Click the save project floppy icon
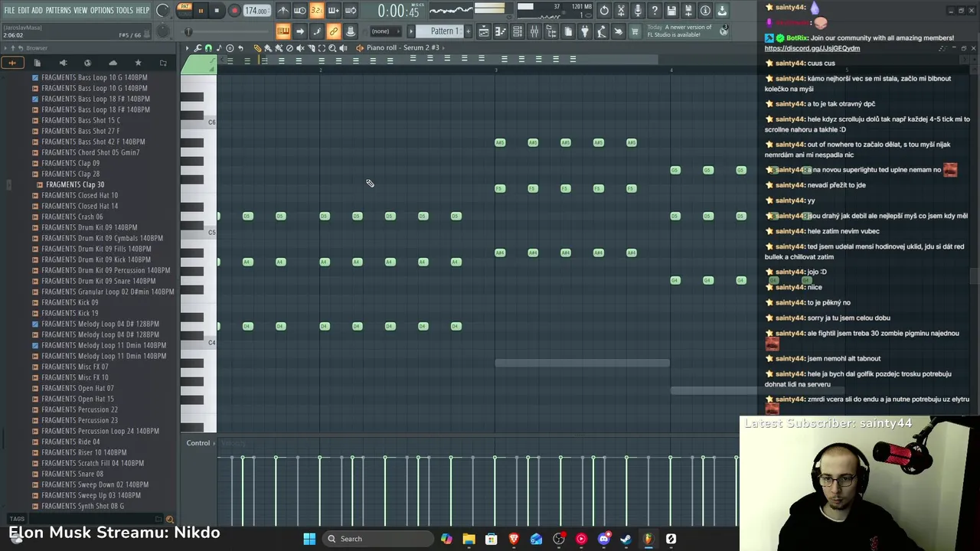This screenshot has width=980, height=551. [x=671, y=11]
